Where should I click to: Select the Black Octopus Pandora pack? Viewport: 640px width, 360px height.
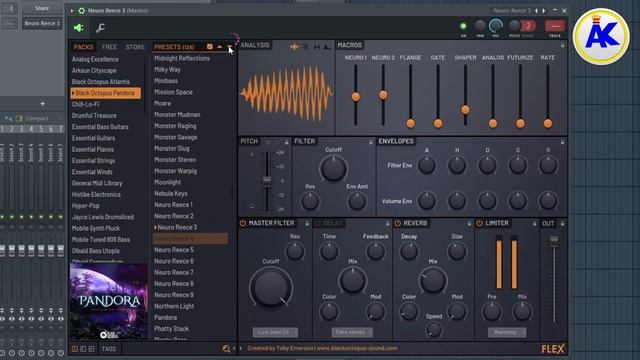tap(105, 93)
